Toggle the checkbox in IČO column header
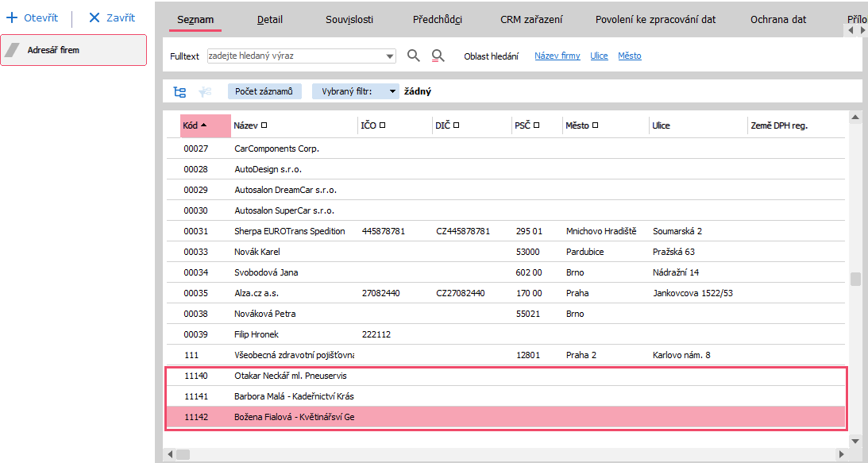Screen dimensions: 868x463 383,125
